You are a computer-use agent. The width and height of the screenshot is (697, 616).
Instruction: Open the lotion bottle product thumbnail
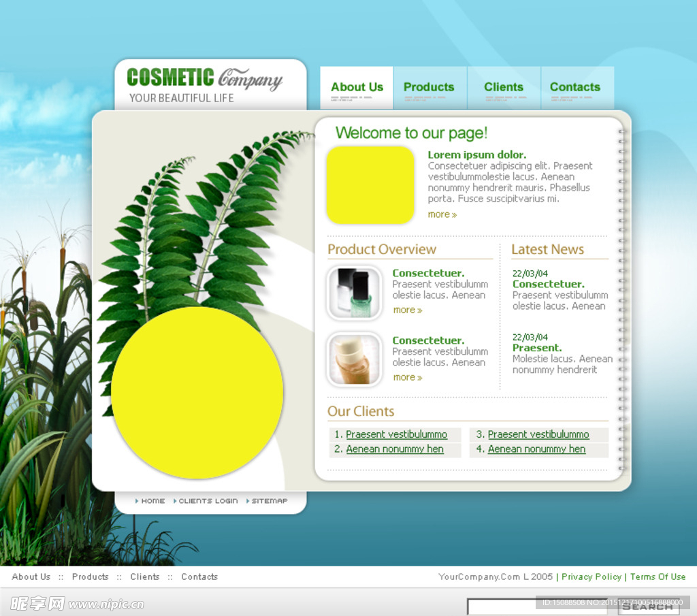[x=354, y=359]
